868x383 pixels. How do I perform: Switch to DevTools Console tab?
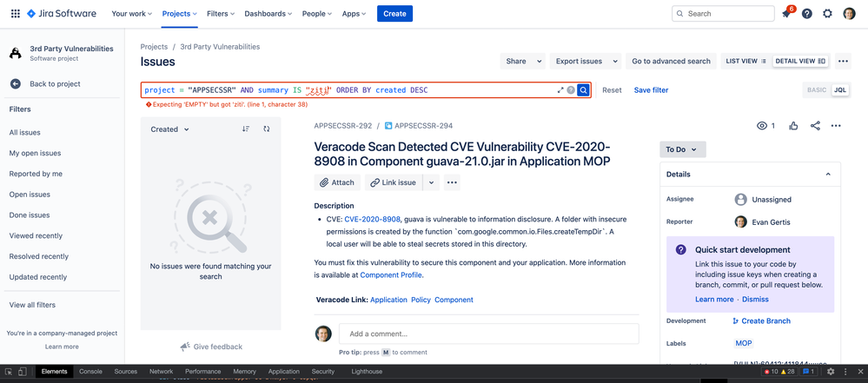pyautogui.click(x=90, y=372)
